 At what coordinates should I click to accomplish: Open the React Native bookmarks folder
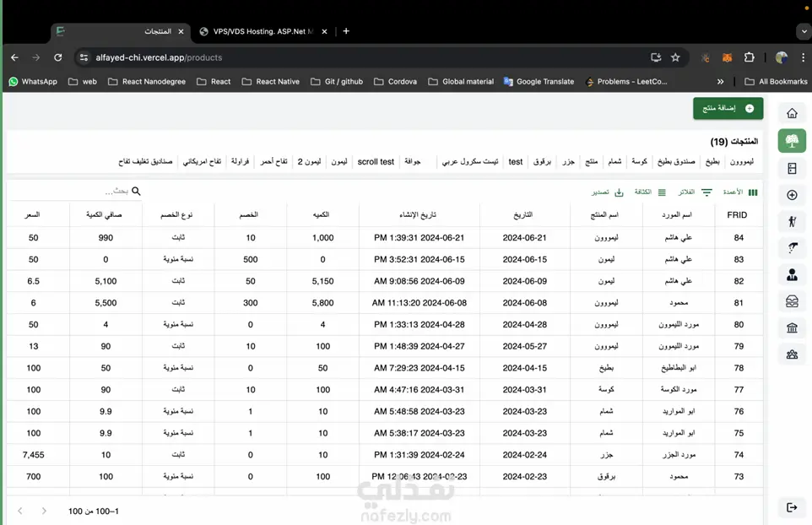point(271,81)
